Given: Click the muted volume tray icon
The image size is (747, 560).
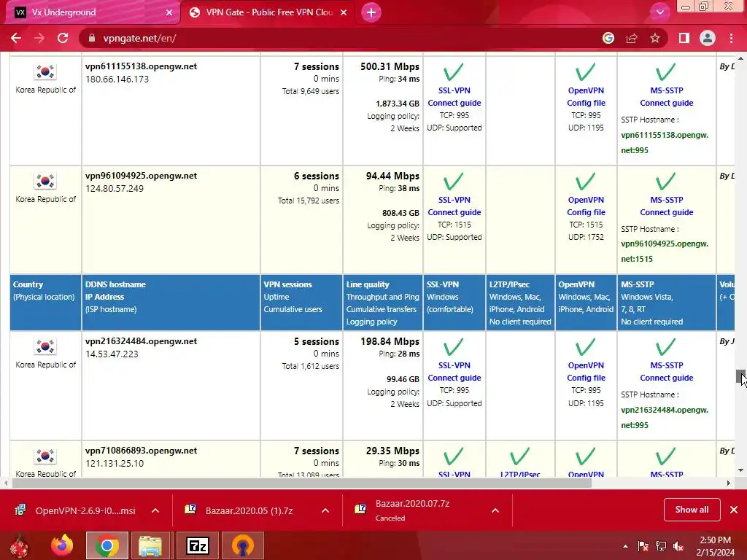Looking at the screenshot, I should (678, 546).
